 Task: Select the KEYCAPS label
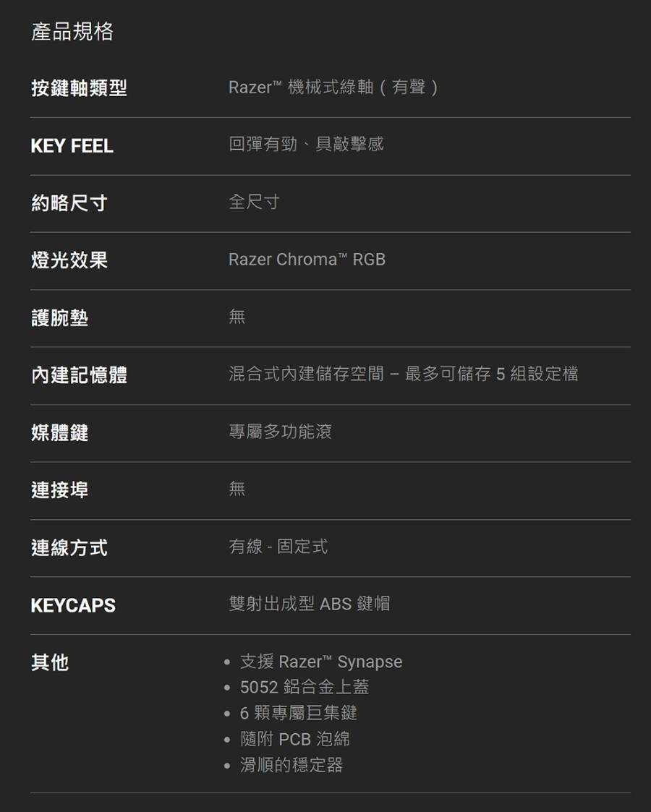tap(73, 605)
